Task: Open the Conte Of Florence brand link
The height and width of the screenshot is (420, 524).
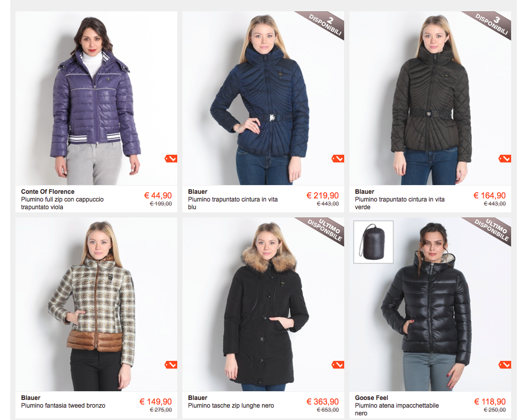Action: click(47, 192)
